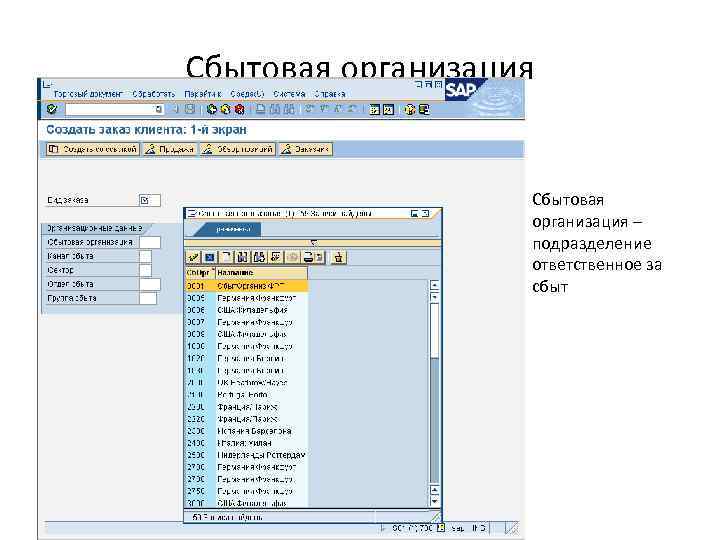
Task: Click the Previous Page navigation icon
Action: tap(324, 109)
